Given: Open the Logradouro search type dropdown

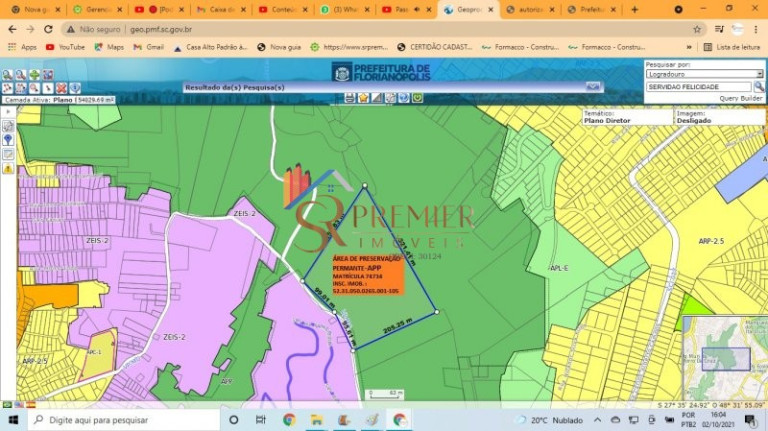Looking at the screenshot, I should coord(704,74).
